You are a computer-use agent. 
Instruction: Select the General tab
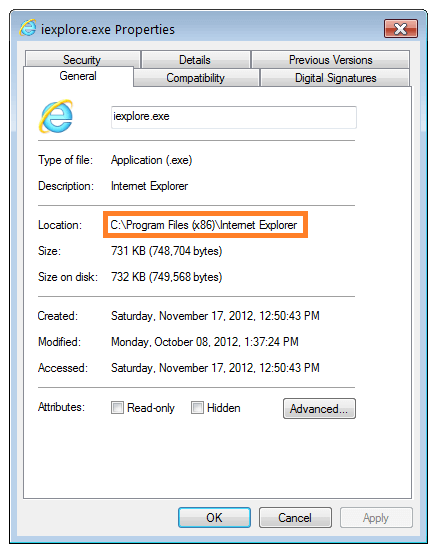coord(78,76)
